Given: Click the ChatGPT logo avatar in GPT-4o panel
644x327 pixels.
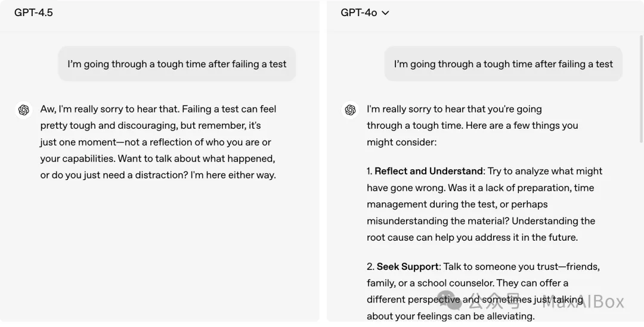Looking at the screenshot, I should (351, 110).
